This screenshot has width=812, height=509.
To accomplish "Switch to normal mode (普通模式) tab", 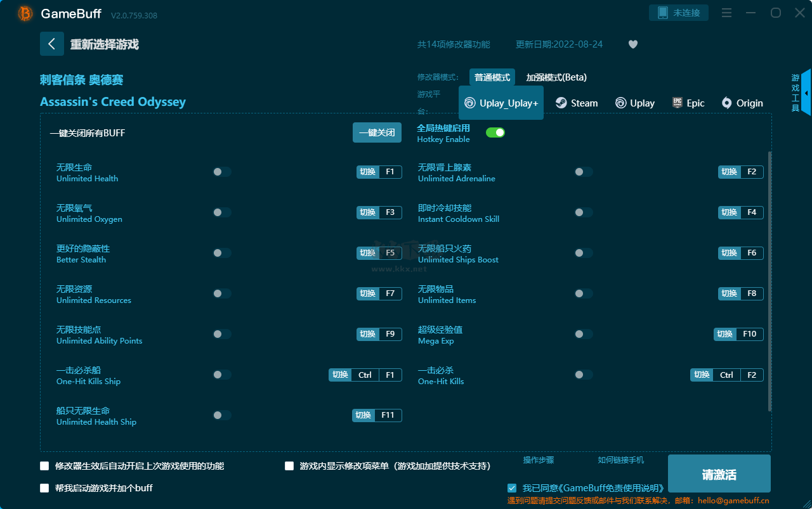I will [492, 77].
